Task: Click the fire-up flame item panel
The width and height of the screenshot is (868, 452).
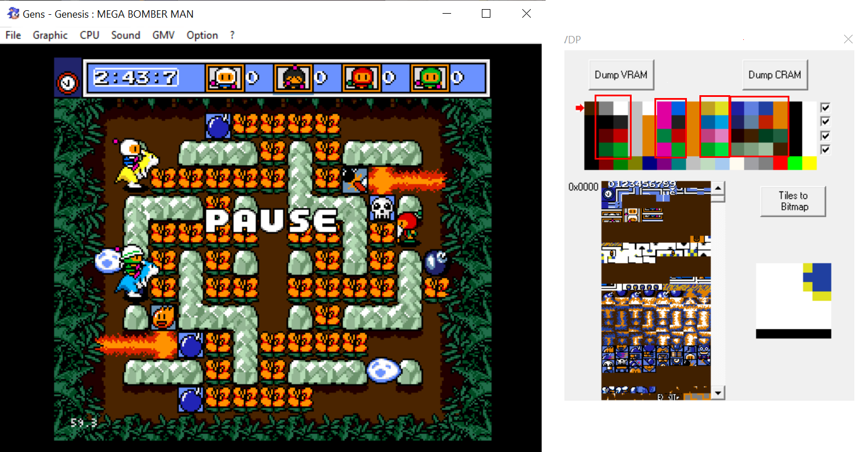Action: (x=164, y=317)
